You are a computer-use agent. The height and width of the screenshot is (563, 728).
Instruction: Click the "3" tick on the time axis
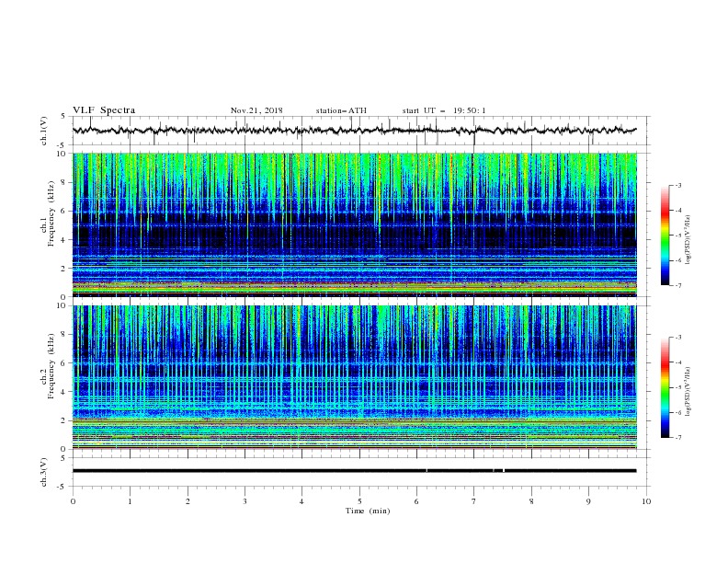[245, 501]
